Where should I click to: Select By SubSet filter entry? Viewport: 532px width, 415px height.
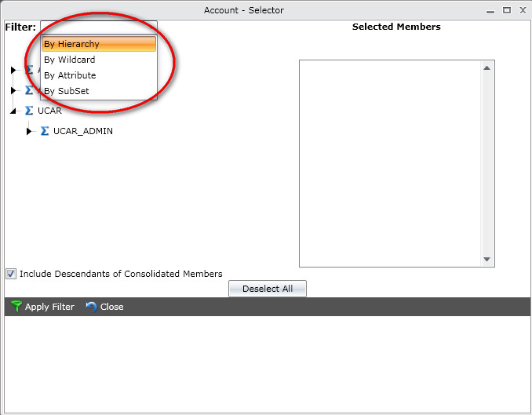(99, 91)
